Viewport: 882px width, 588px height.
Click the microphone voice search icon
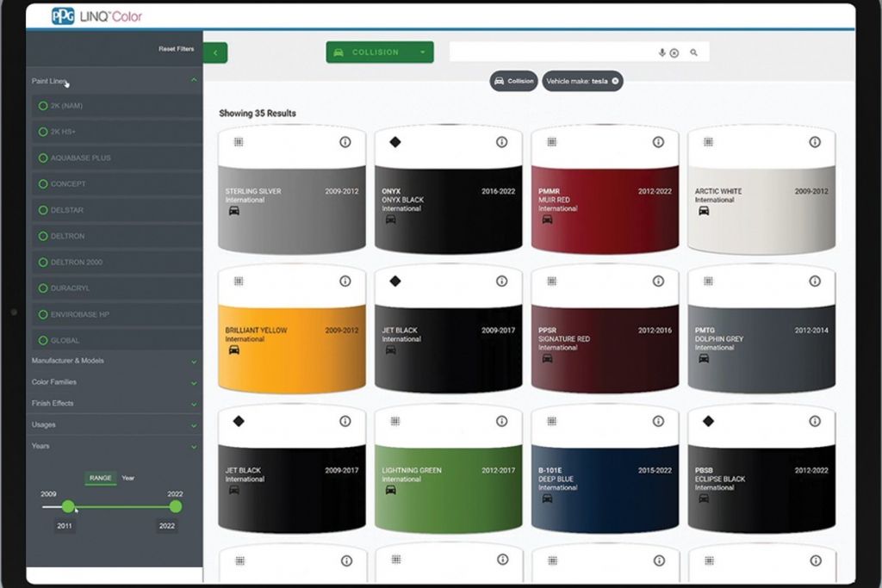[x=662, y=53]
